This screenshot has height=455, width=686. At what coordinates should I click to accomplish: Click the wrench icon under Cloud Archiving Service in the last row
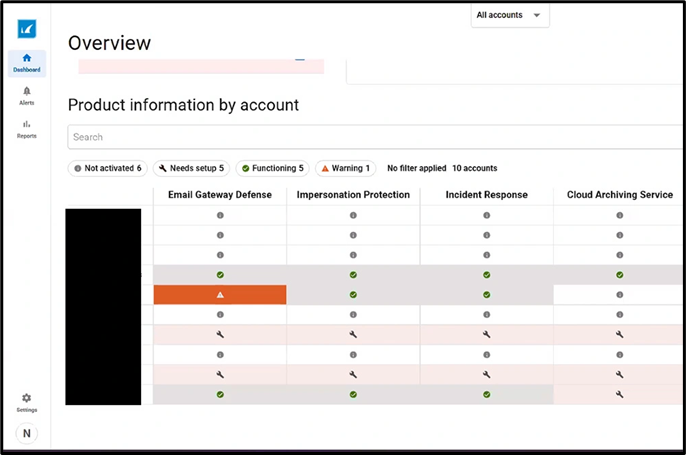coord(619,395)
